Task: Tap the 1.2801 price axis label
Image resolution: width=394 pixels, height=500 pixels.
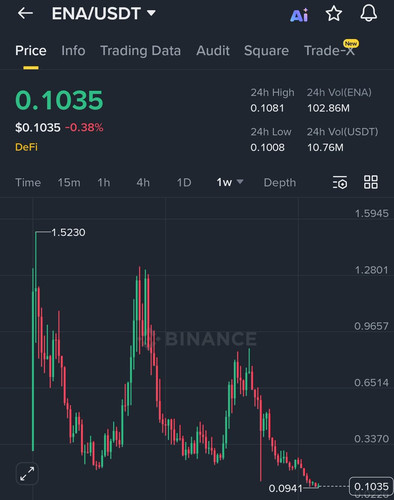Action: tap(371, 270)
